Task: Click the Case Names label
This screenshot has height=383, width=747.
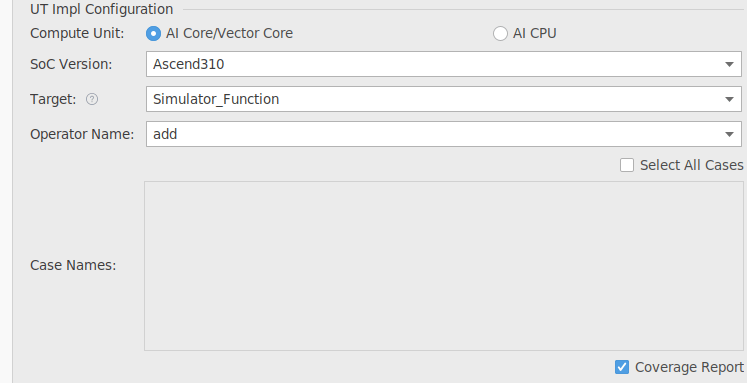Action: [x=73, y=265]
